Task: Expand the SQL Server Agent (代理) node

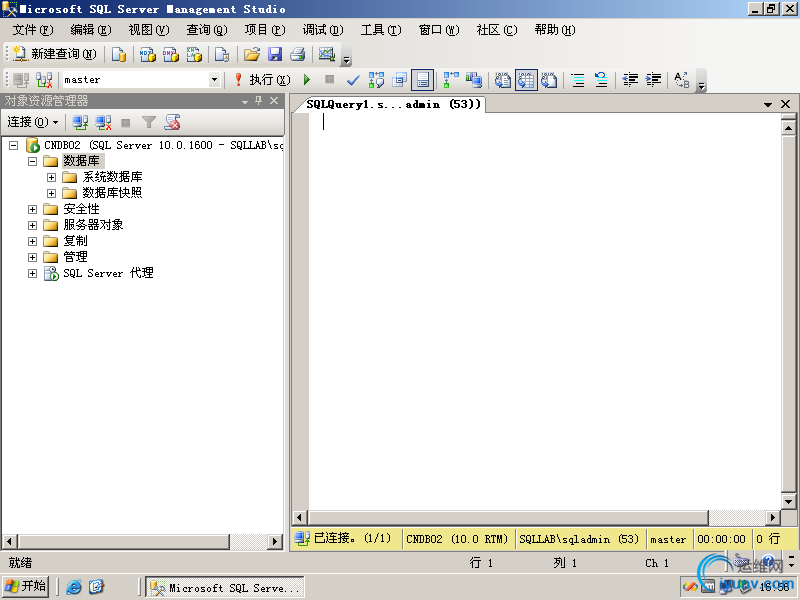Action: pos(33,273)
